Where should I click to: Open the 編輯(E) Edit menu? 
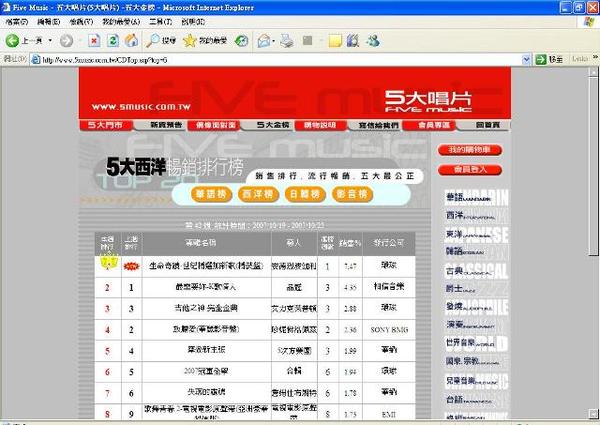click(x=49, y=22)
